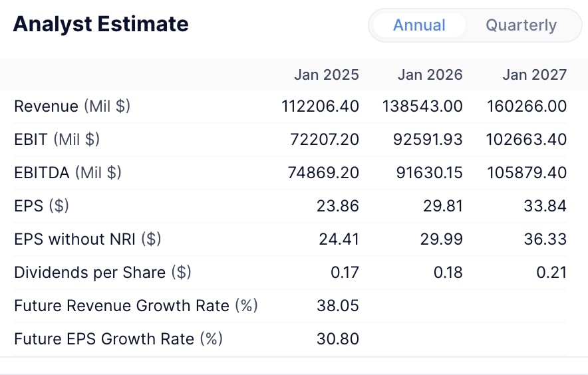Select the Jan 2025 column header
This screenshot has width=588, height=375.
tap(326, 74)
